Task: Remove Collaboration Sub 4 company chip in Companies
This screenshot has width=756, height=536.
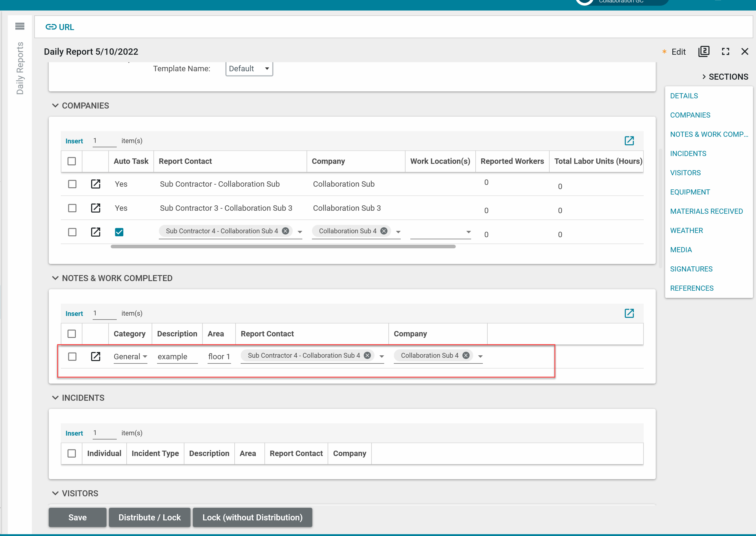Action: pos(384,231)
